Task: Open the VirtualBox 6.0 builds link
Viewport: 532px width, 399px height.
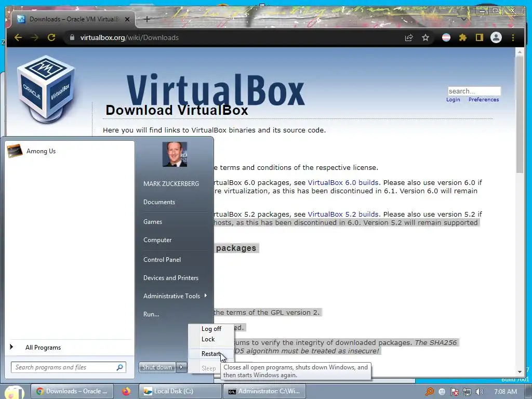Action: click(x=343, y=182)
